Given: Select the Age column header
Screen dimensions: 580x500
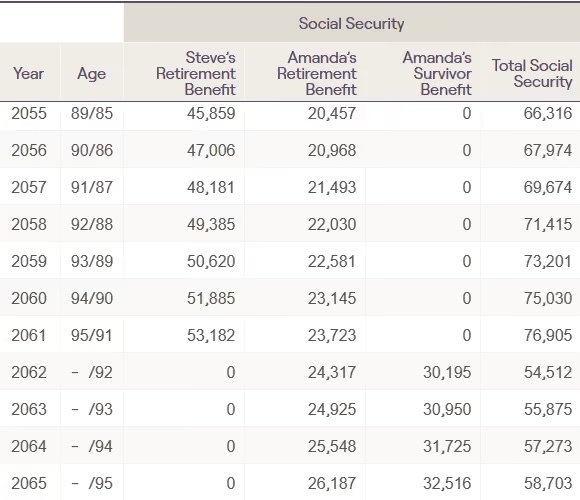Looking at the screenshot, I should (91, 74).
